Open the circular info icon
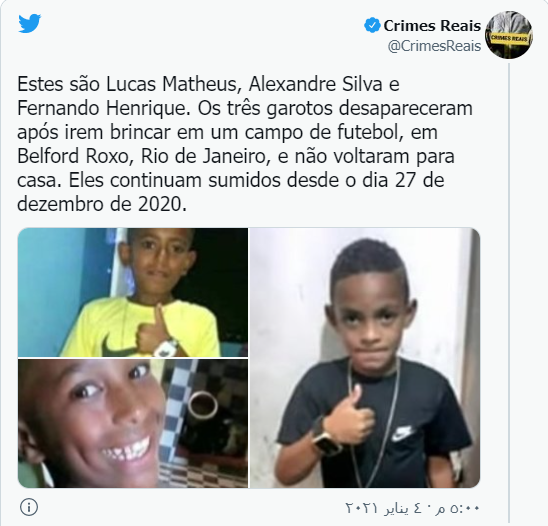 click(29, 507)
